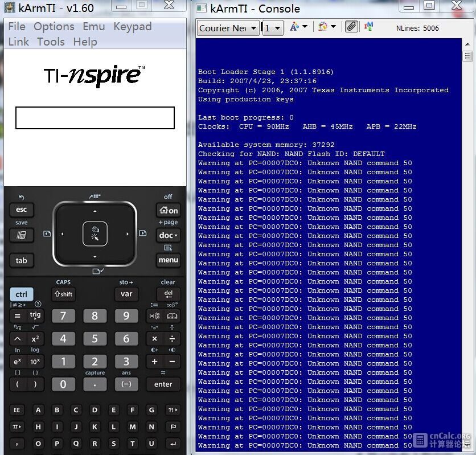Click the number 7 key
Image resolution: width=476 pixels, height=455 pixels.
(x=63, y=316)
